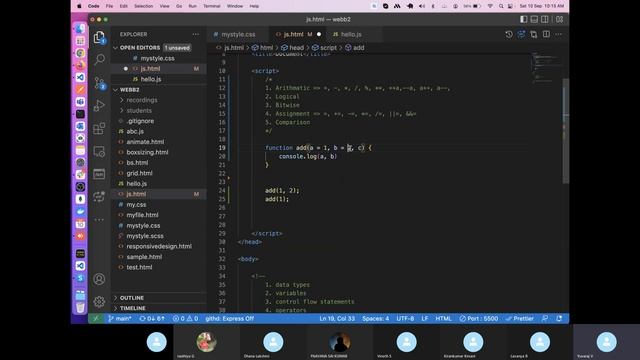
Task: Expand the recordings folder
Action: [x=141, y=100]
